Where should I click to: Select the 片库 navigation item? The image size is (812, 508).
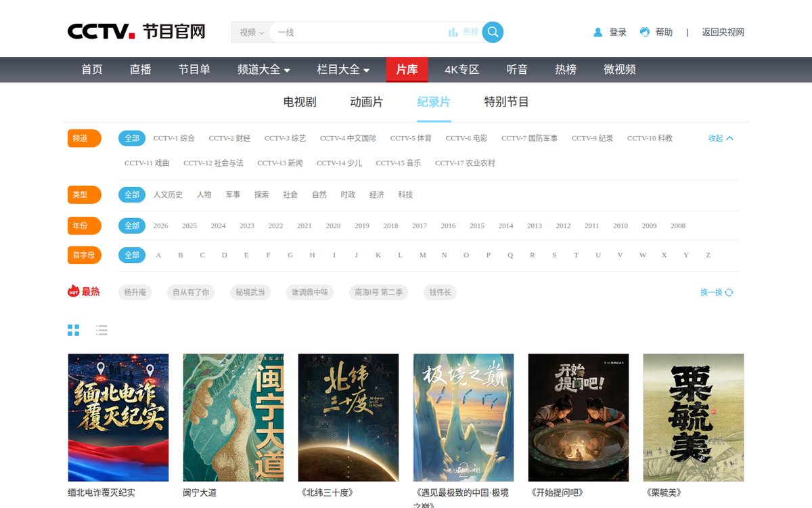407,70
